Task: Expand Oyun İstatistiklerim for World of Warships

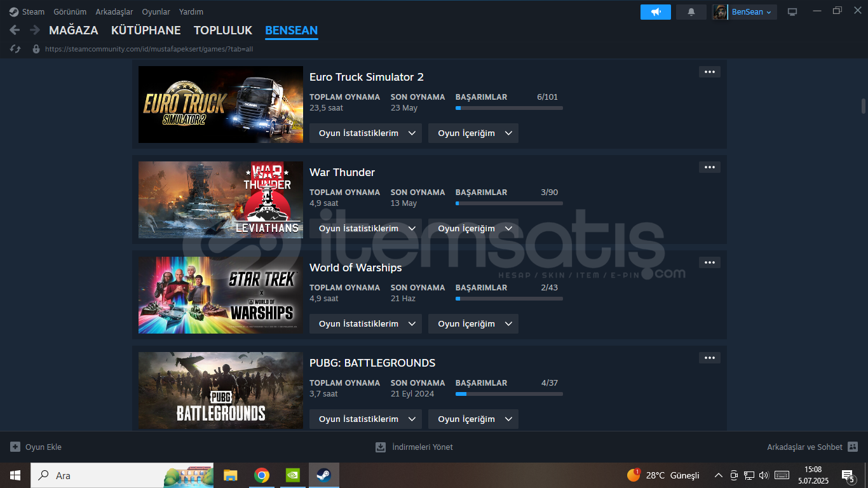Action: click(365, 323)
